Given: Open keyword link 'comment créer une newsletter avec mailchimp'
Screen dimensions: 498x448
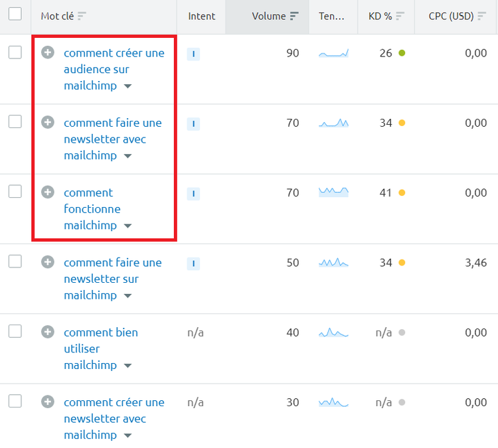Looking at the screenshot, I should click(114, 419).
